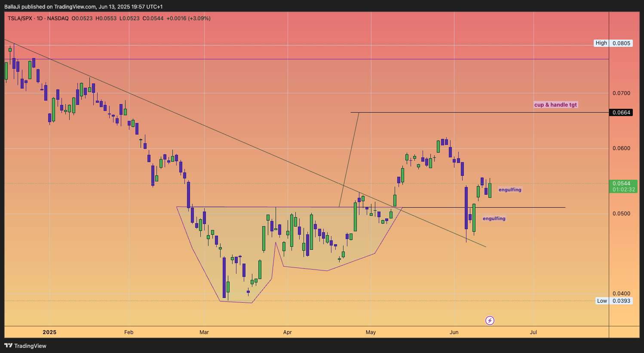Click the 0.0500 price axis label

tap(621, 214)
